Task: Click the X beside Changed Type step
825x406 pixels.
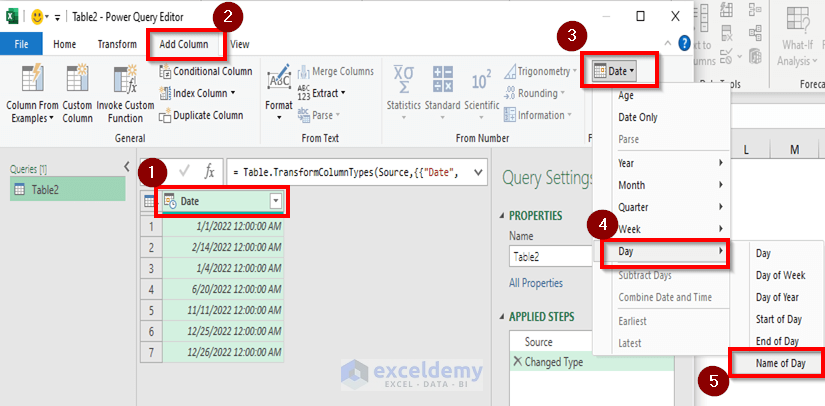Action: (518, 362)
